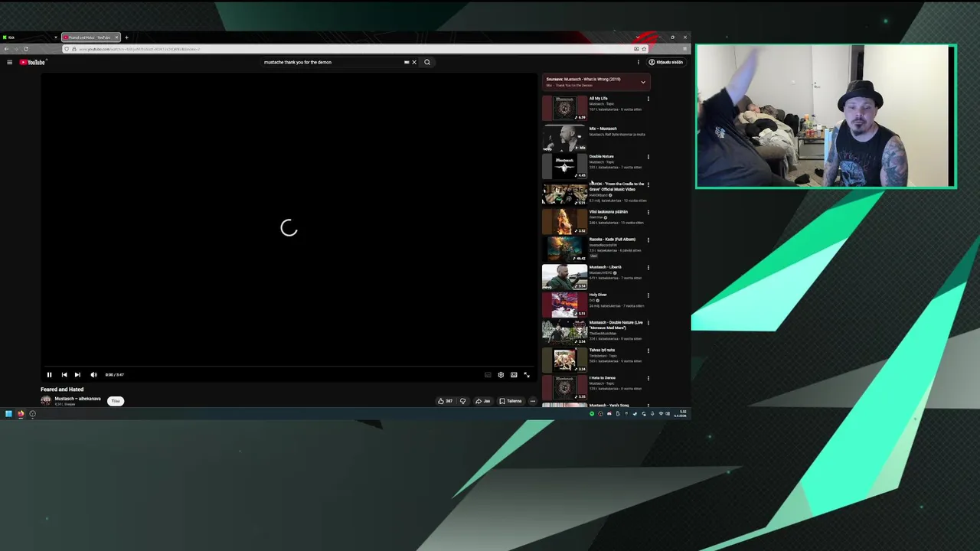Dislike the video with thumbs down

pos(462,401)
